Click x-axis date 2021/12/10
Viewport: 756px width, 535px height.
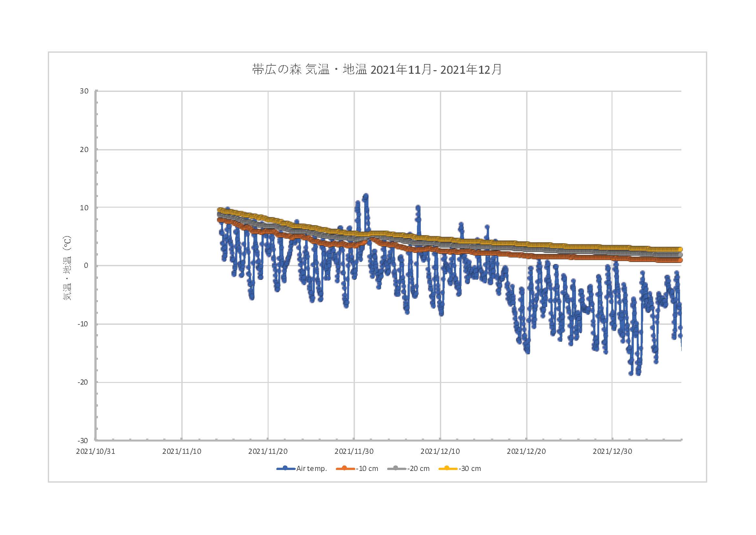(x=440, y=451)
